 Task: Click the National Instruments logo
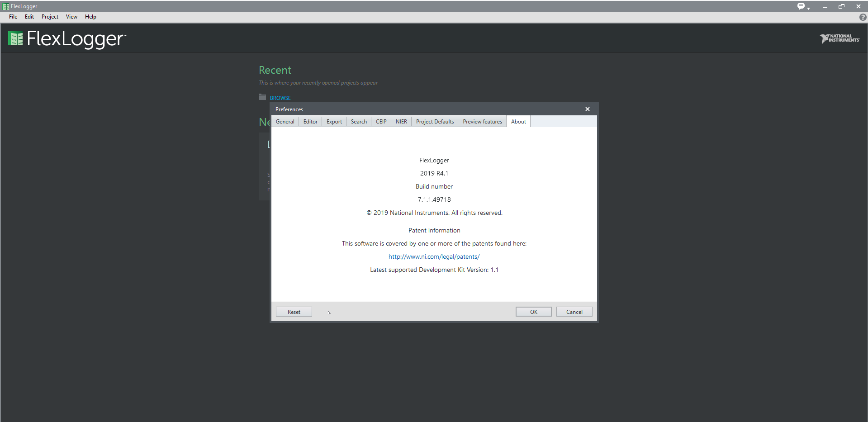(x=840, y=38)
